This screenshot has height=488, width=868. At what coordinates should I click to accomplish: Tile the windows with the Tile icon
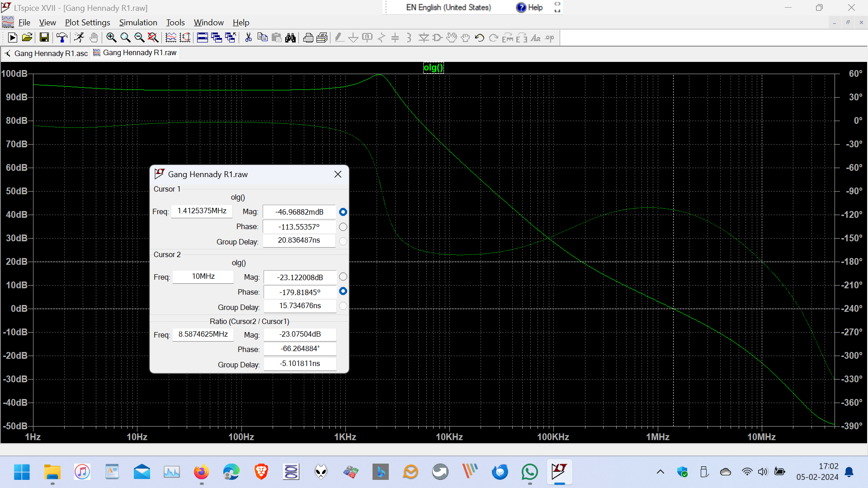[x=203, y=38]
